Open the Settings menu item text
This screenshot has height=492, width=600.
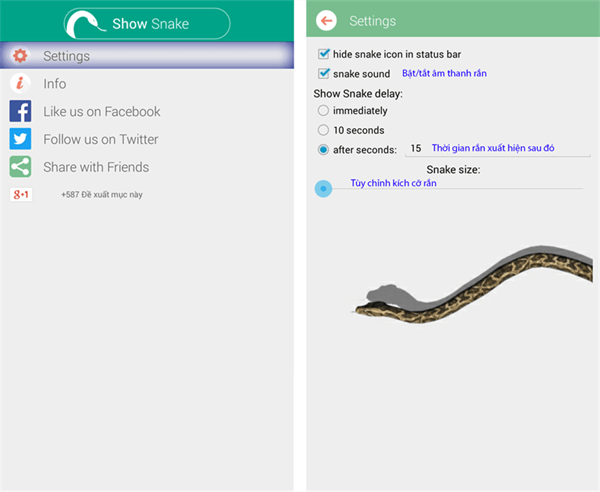coord(67,56)
